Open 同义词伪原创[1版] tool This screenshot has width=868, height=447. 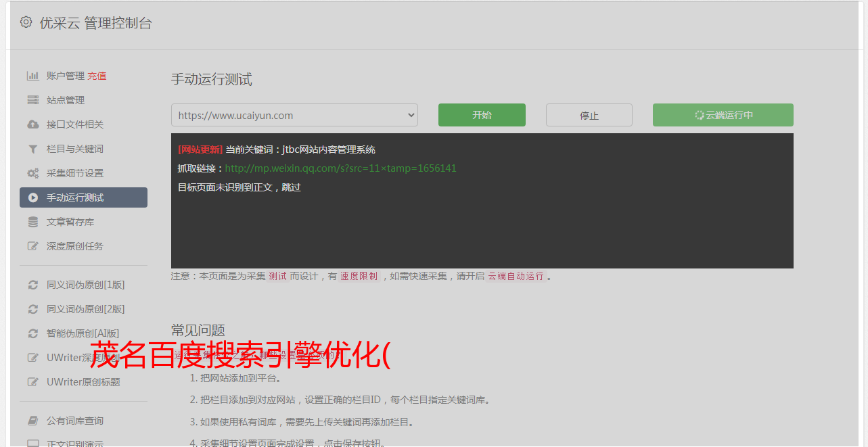point(86,285)
